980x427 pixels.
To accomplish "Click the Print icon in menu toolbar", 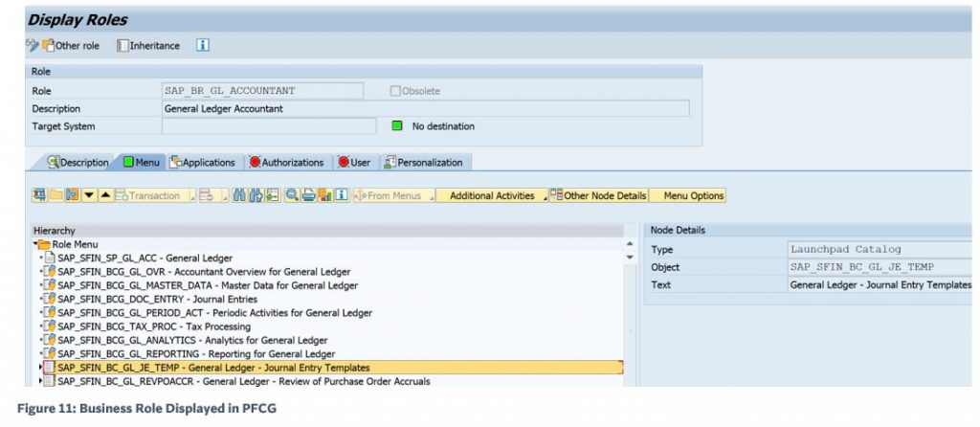I will [308, 195].
